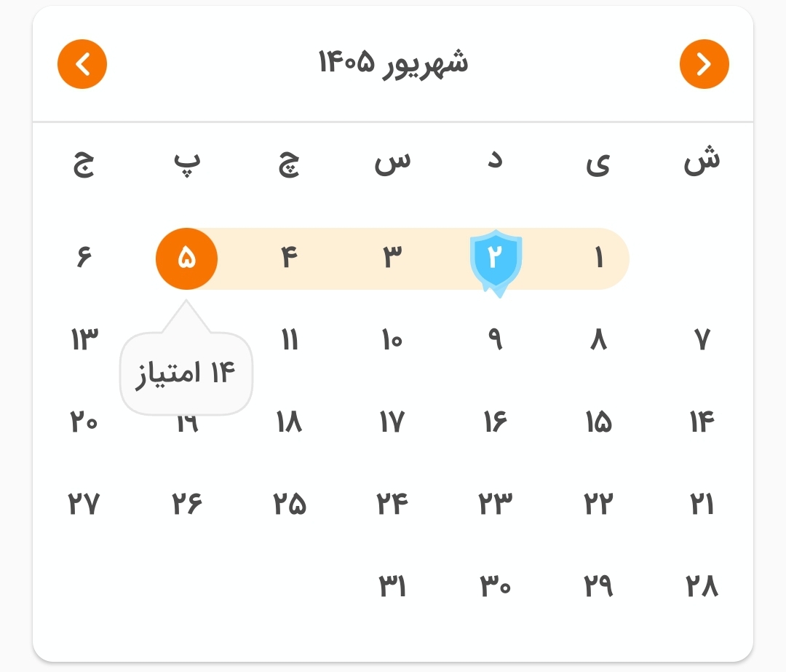Select day 17 on the calendar
Screen dimensions: 786x672
(x=392, y=422)
